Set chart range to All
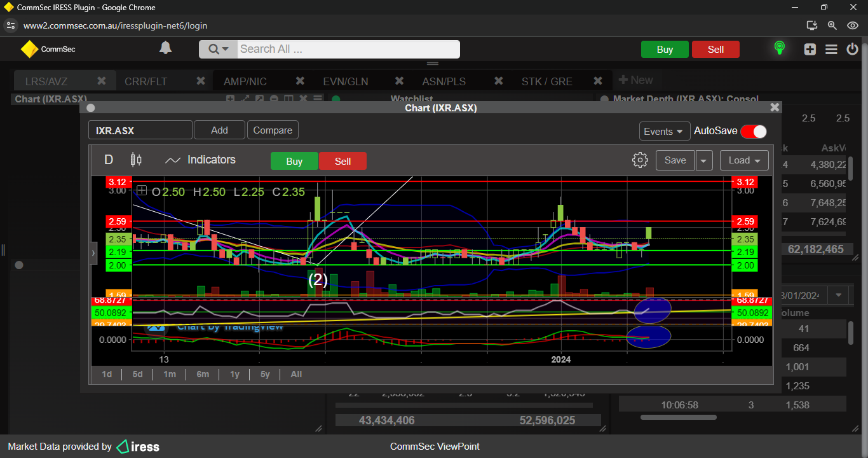This screenshot has height=458, width=868. point(296,374)
